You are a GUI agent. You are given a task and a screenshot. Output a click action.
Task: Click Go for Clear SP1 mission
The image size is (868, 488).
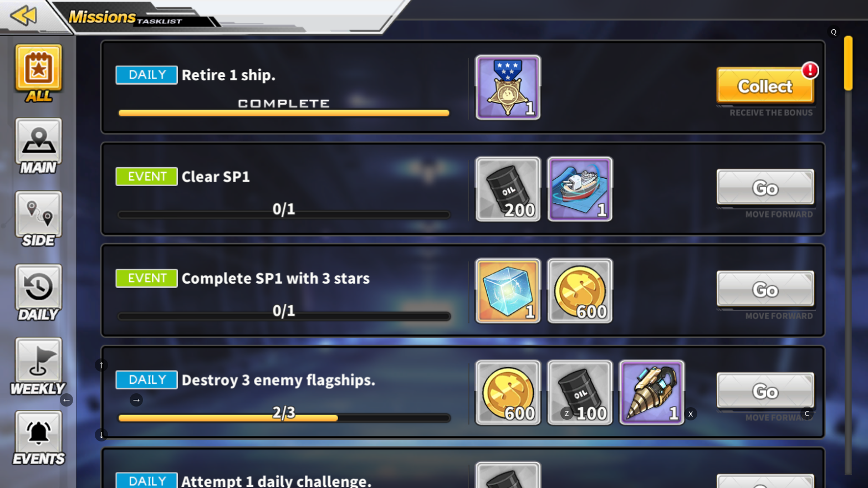(765, 188)
